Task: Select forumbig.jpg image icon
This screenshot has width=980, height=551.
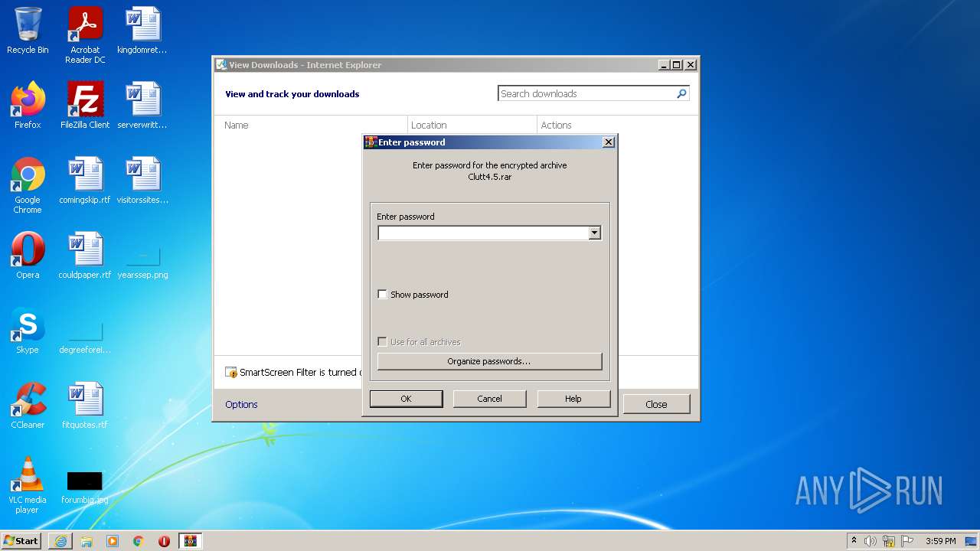Action: (85, 487)
